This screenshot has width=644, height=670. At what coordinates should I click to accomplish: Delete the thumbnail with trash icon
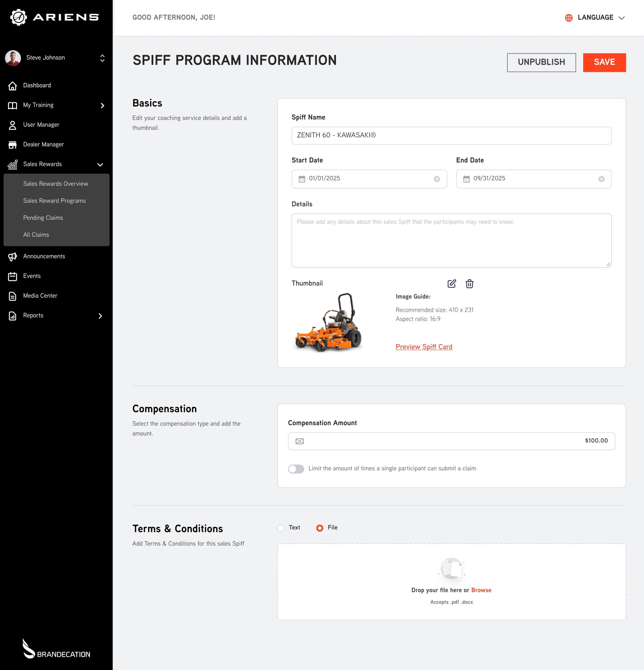pyautogui.click(x=469, y=284)
